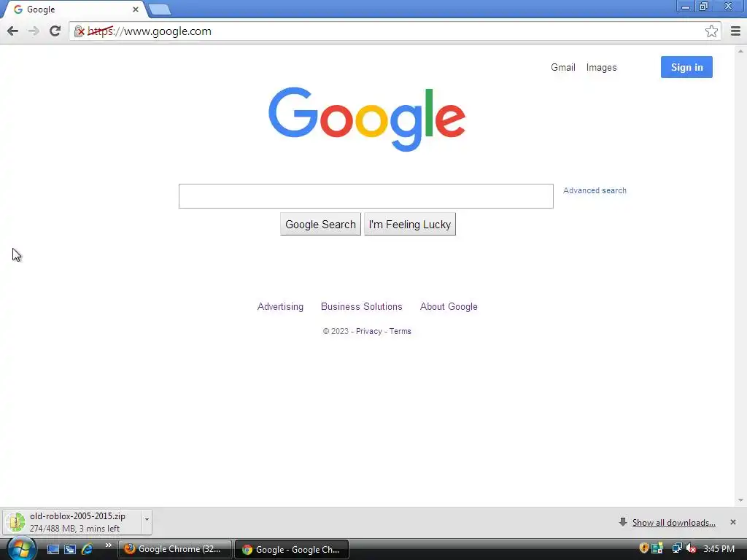Viewport: 747px width, 560px height.
Task: Click the Sign in button
Action: tap(686, 67)
